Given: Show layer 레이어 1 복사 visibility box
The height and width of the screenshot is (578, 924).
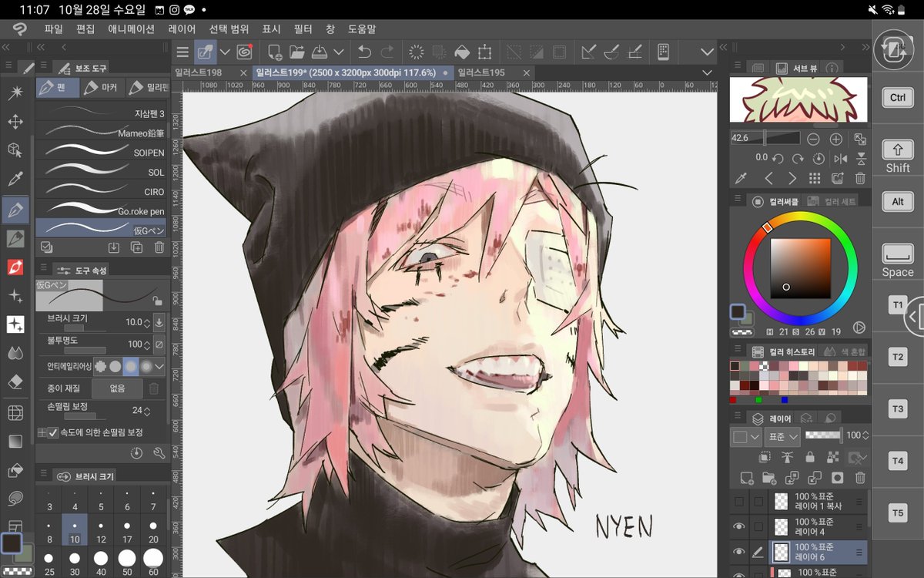Looking at the screenshot, I should click(x=739, y=502).
